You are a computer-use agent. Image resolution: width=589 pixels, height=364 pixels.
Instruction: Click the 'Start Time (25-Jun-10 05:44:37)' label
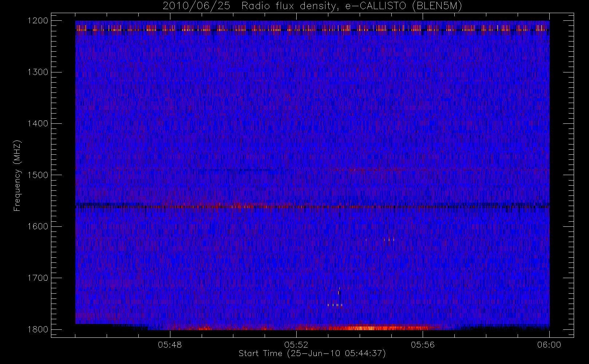(312, 353)
